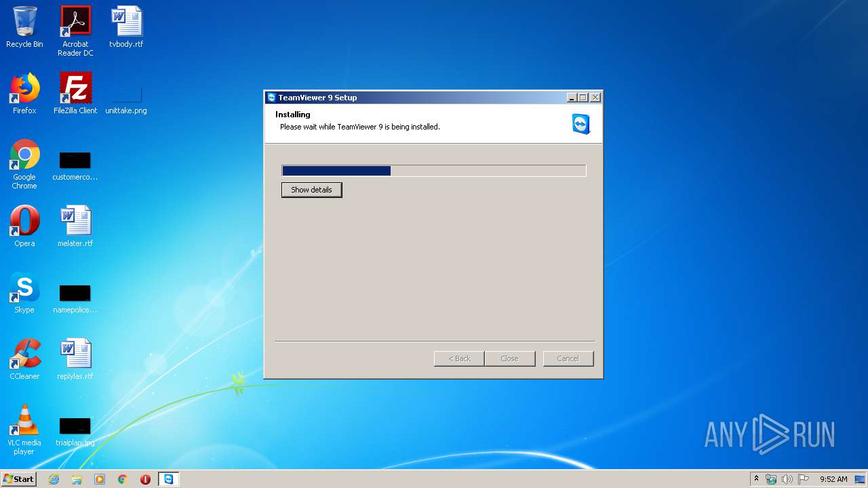Click the TeamViewer 9 Setup title text
This screenshot has height=488, width=868.
(317, 98)
